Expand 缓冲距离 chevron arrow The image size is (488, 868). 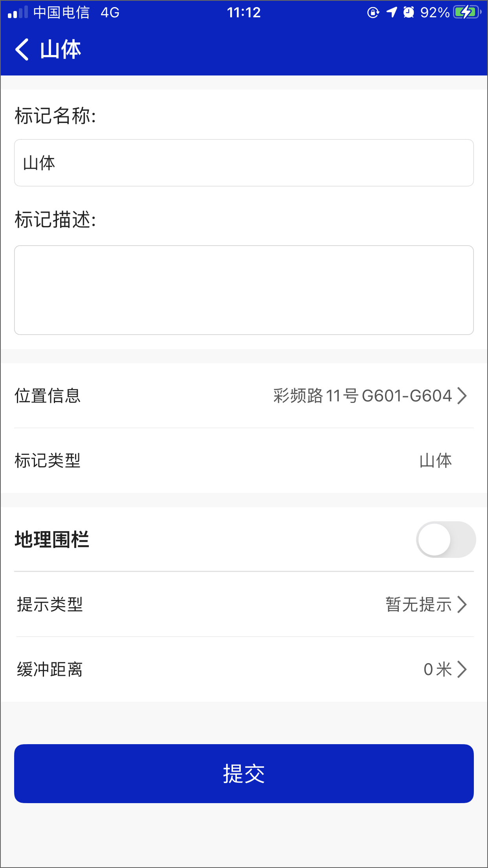tap(462, 669)
